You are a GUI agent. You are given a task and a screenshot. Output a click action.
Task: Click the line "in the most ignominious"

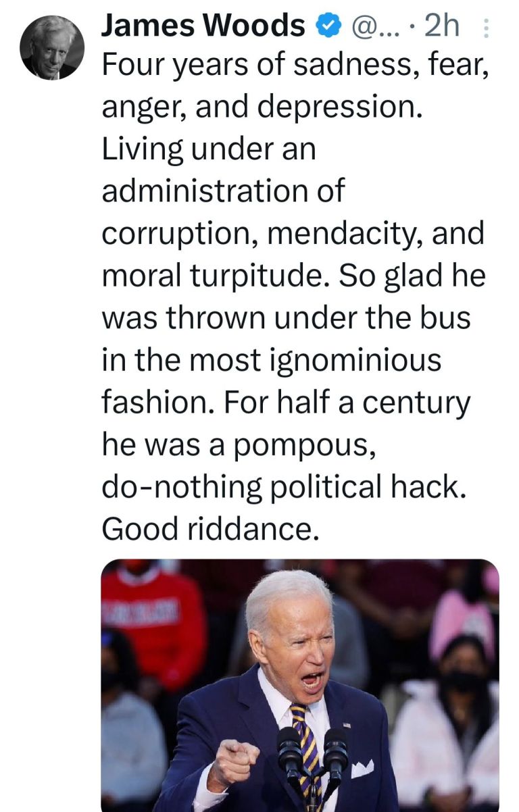point(271,361)
